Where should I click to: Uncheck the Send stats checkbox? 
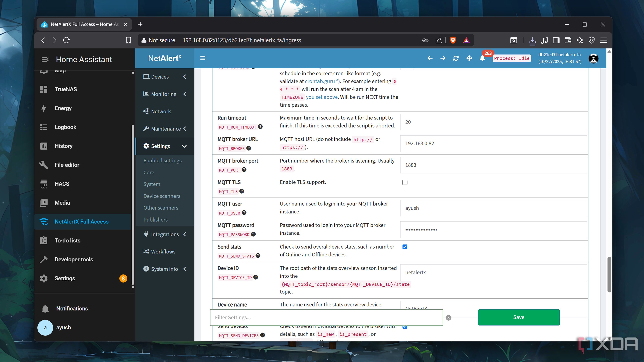[x=405, y=247]
